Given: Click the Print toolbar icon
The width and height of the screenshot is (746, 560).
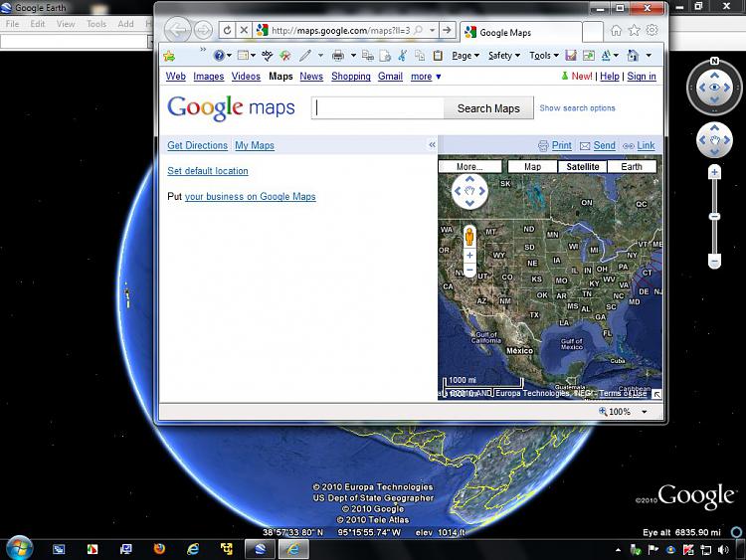Looking at the screenshot, I should coord(338,56).
